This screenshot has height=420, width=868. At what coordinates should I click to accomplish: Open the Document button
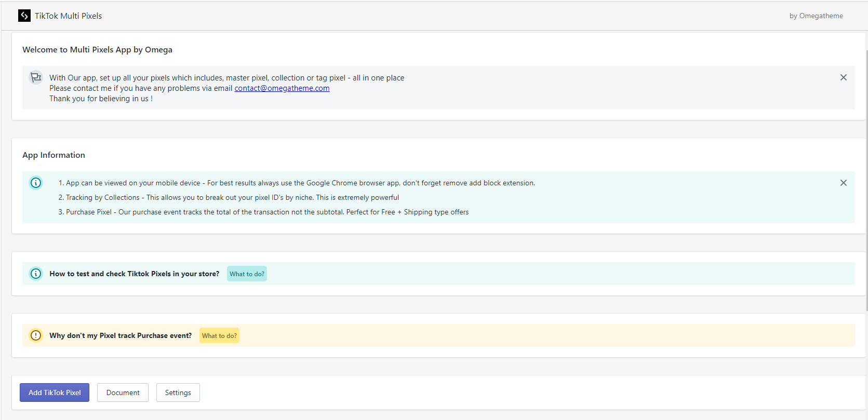pos(123,392)
